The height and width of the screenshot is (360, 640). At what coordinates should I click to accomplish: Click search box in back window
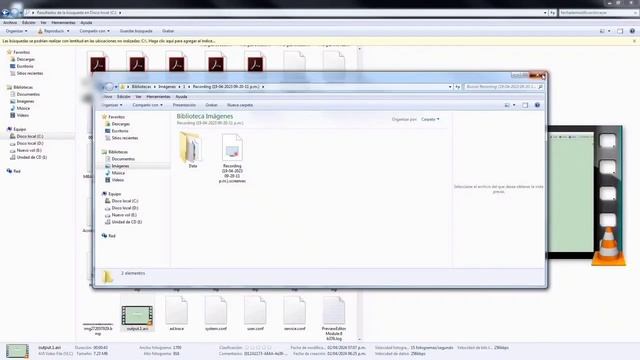point(598,13)
